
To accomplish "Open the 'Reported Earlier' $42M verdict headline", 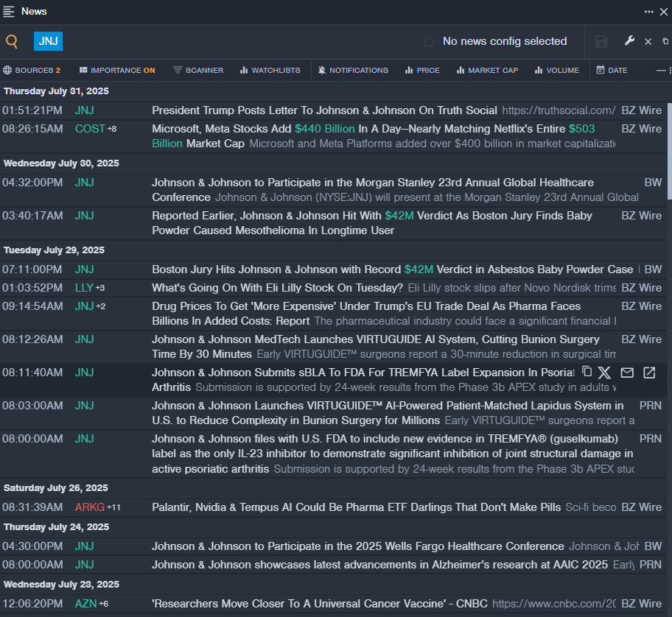I will (x=372, y=223).
